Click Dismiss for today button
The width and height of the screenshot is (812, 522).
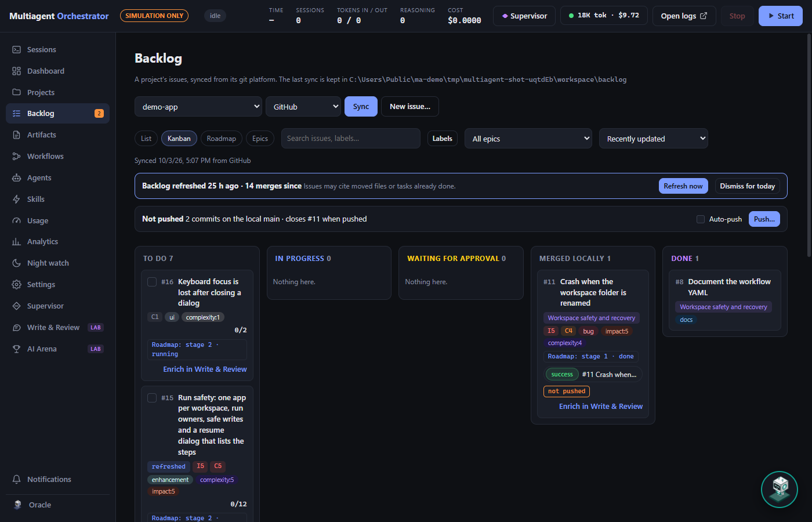[x=748, y=186]
